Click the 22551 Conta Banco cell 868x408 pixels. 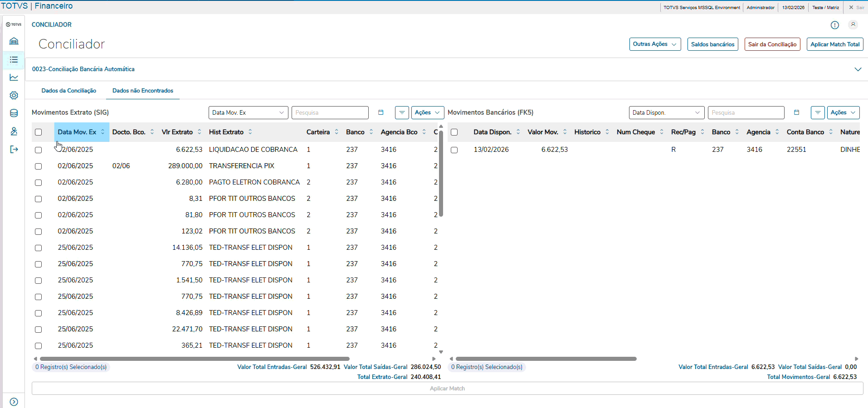(x=796, y=150)
